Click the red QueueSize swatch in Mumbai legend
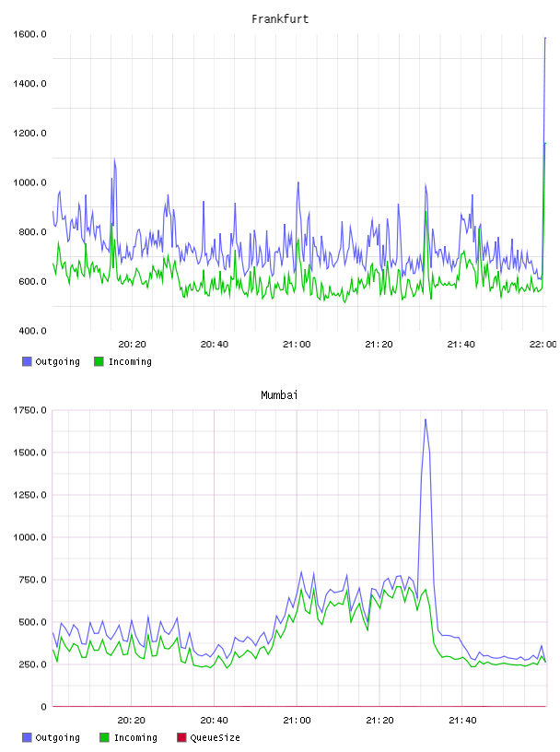This screenshot has height=752, width=560. (181, 737)
